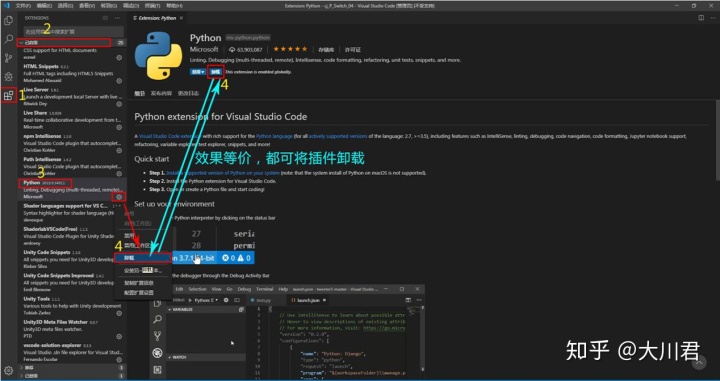Open gear menu for Unity Tools extension
720x381 pixels.
point(119,313)
